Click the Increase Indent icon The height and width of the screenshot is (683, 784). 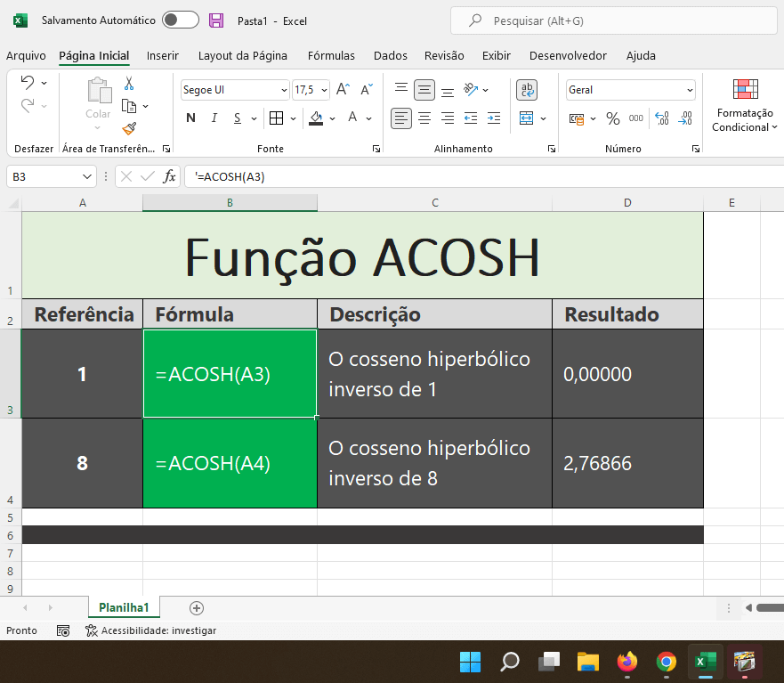coord(494,118)
